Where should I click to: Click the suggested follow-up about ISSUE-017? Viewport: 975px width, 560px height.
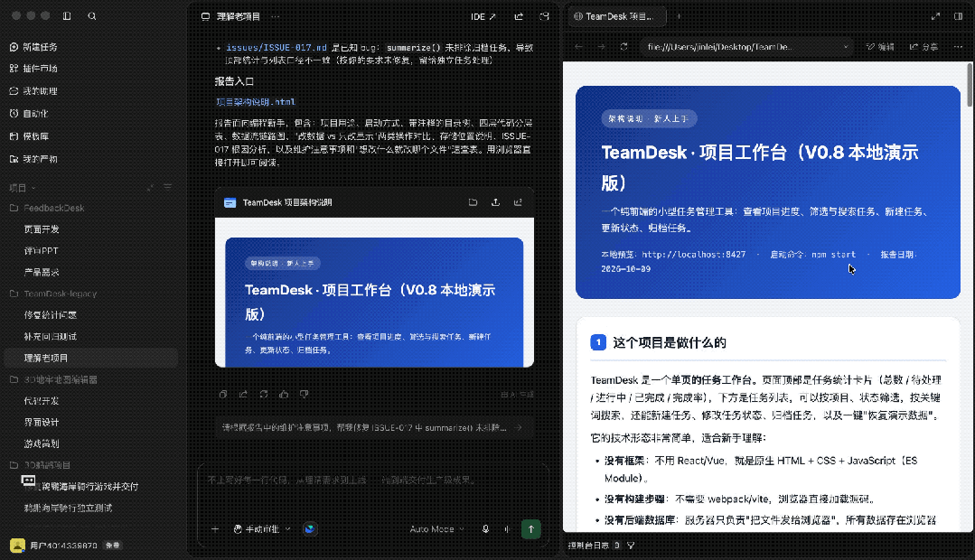374,427
